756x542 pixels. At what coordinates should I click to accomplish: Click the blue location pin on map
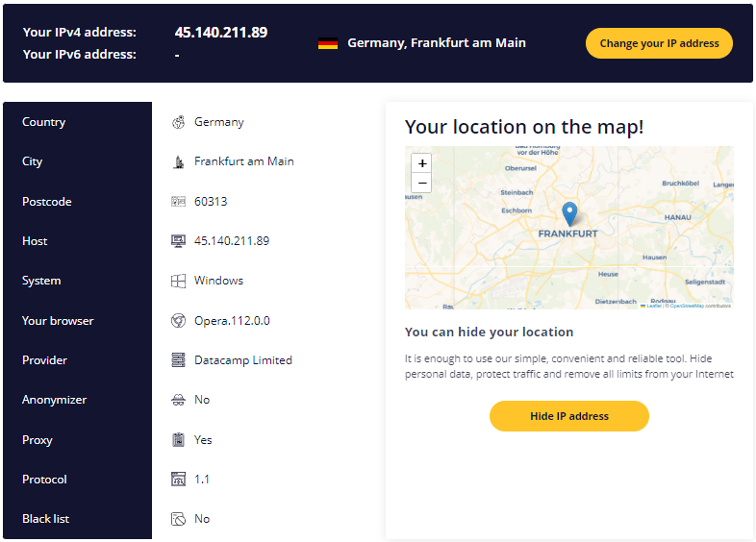pyautogui.click(x=569, y=214)
